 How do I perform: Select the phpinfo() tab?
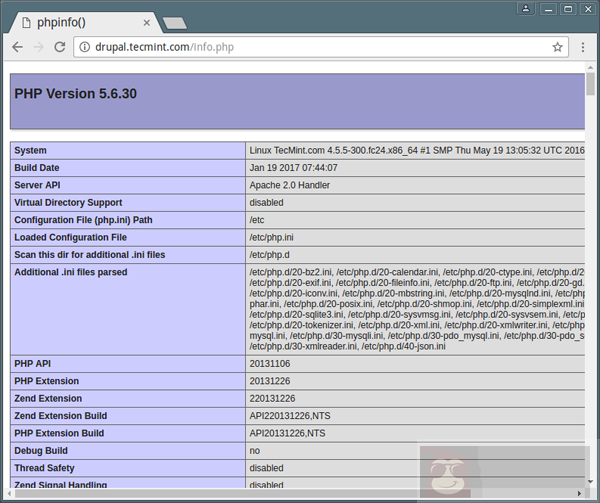click(85, 23)
